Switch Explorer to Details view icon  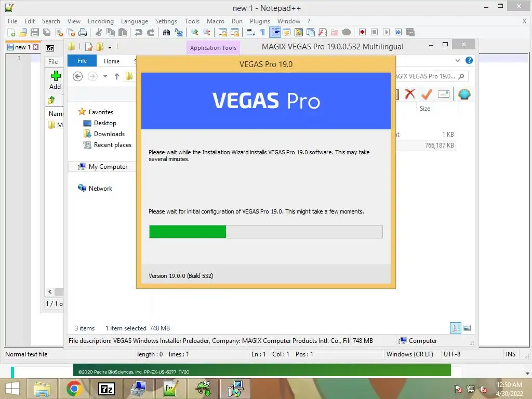(x=455, y=328)
